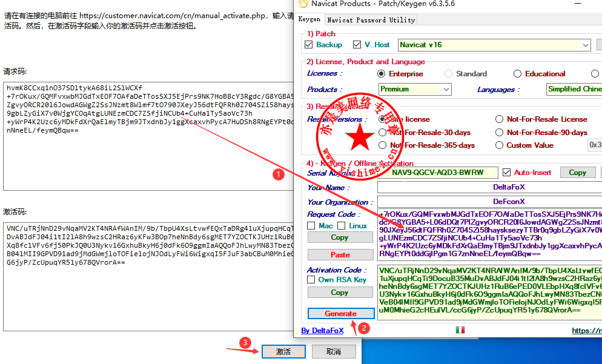Click the "2) License, Product and Language" heading
The height and width of the screenshot is (364, 602).
366,62
